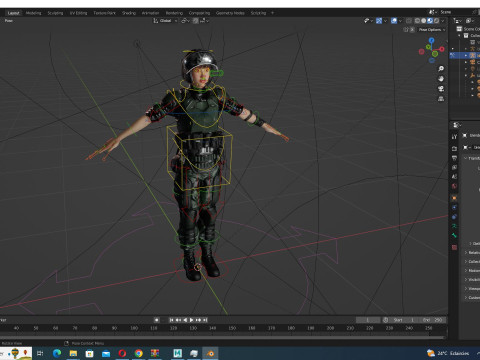Switch to the UV Editing workspace
This screenshot has height=360, width=480.
tap(78, 13)
